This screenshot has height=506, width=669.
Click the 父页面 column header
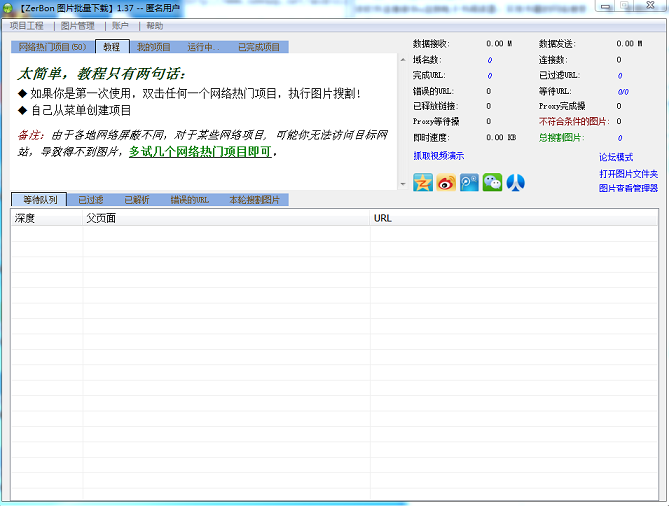[x=100, y=217]
